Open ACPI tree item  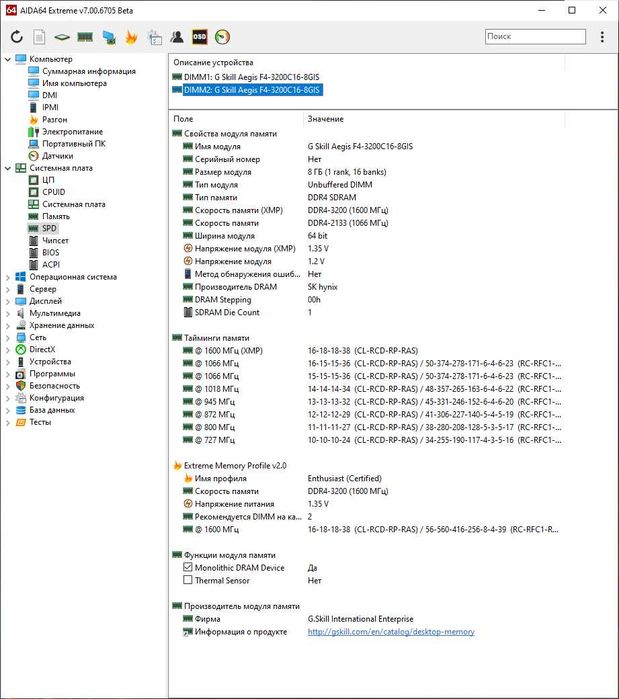(x=51, y=264)
